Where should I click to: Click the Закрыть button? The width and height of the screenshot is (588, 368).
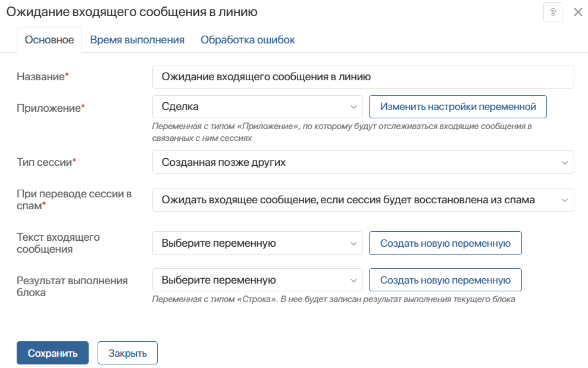pyautogui.click(x=127, y=353)
